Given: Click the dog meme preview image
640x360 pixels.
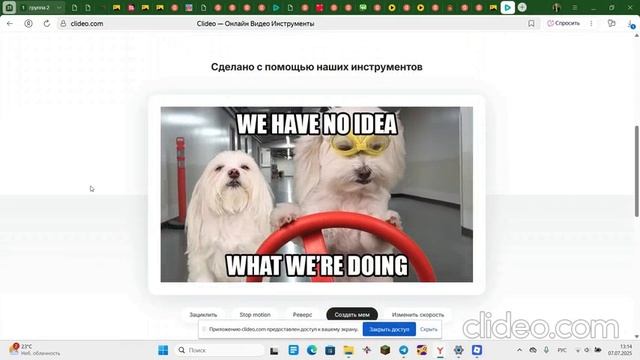Looking at the screenshot, I should click(x=316, y=194).
